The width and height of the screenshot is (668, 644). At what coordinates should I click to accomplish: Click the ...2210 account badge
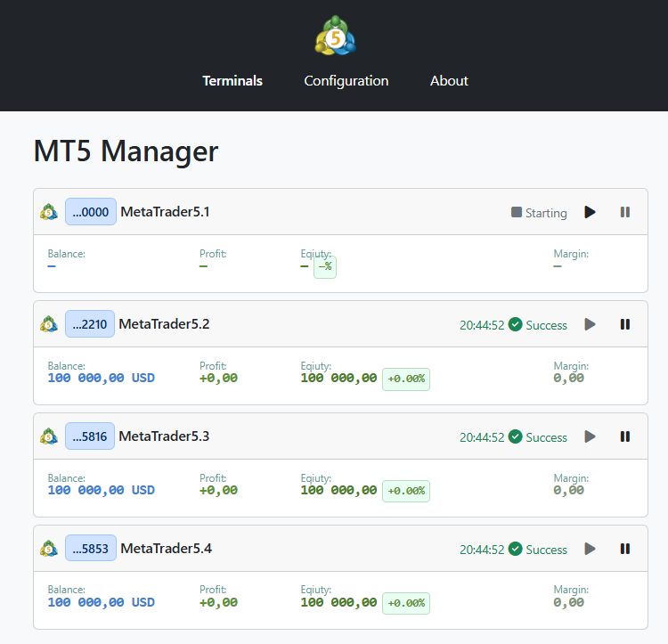pos(90,324)
